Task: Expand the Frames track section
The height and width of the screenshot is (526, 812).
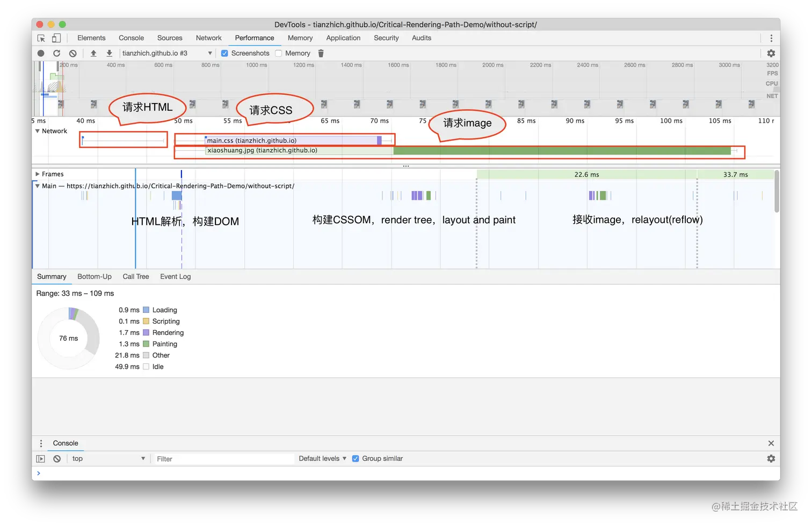Action: (x=38, y=174)
